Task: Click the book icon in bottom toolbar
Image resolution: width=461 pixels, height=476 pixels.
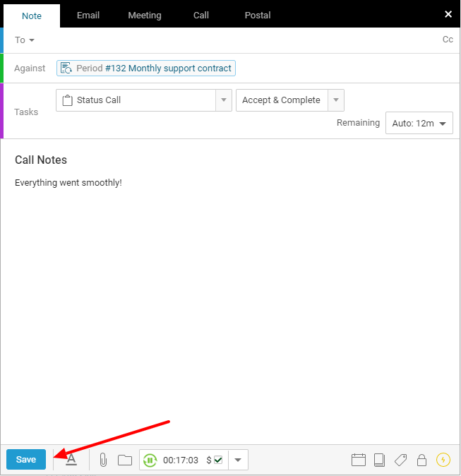Action: [x=379, y=460]
